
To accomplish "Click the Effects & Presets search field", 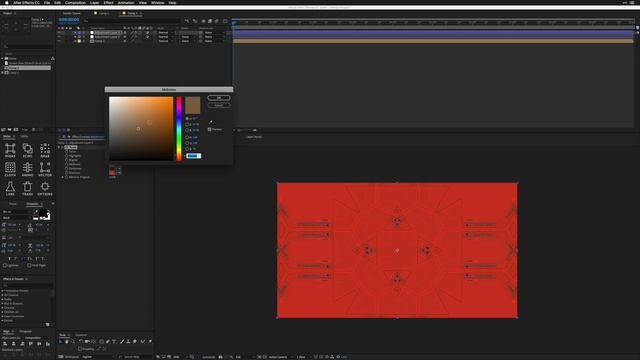I will coord(28,285).
